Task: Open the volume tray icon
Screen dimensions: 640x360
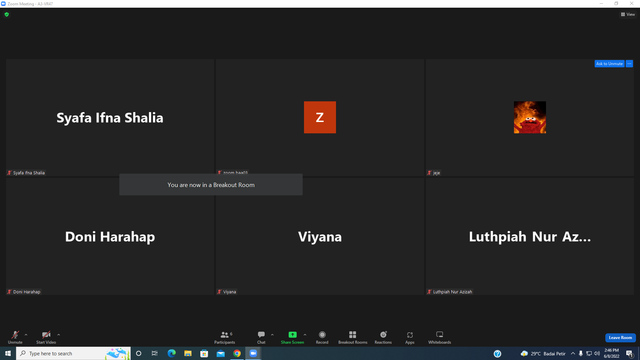Action: [597, 353]
